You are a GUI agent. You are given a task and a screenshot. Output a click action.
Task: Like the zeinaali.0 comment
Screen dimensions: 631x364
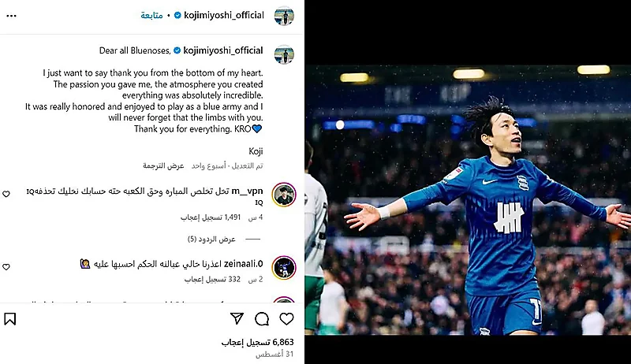pyautogui.click(x=6, y=267)
